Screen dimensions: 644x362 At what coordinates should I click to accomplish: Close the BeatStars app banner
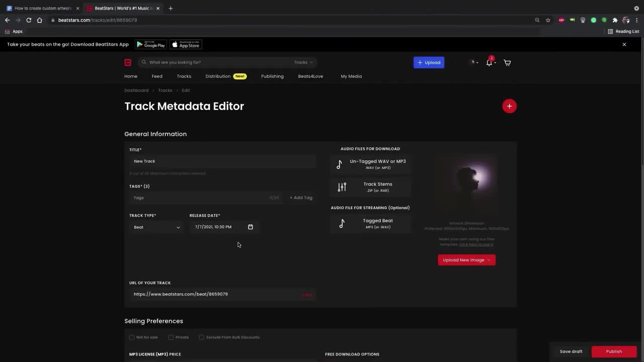point(624,44)
